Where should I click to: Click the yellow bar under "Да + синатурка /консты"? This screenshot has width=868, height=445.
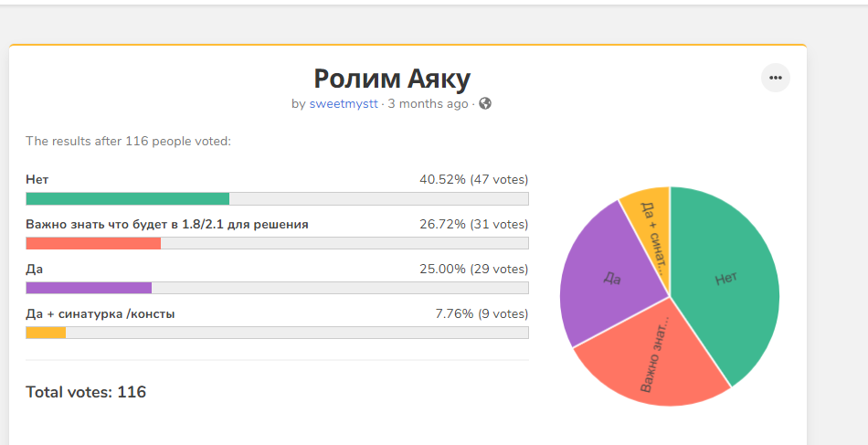(x=46, y=333)
